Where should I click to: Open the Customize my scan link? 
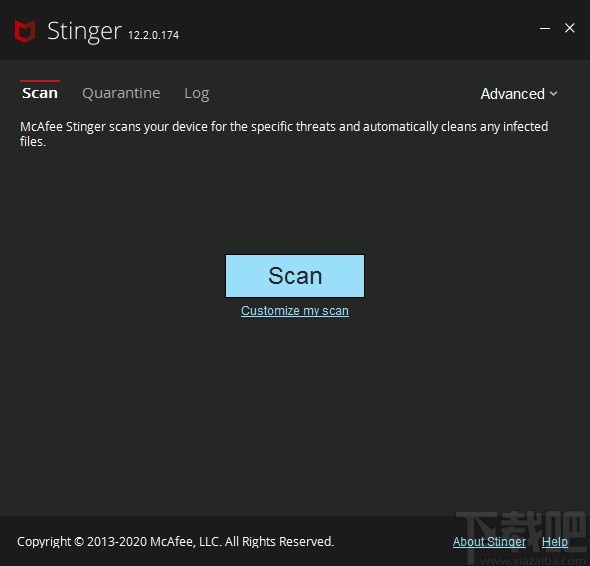[x=295, y=311]
